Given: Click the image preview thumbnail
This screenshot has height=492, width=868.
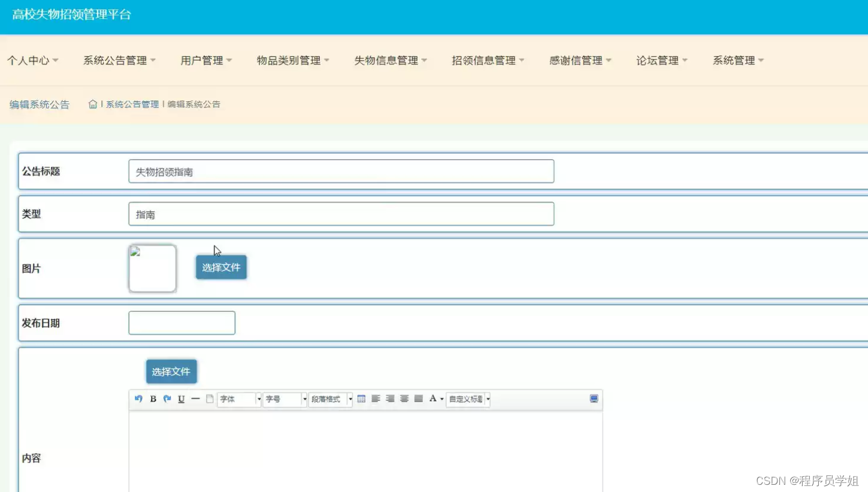Looking at the screenshot, I should [152, 268].
